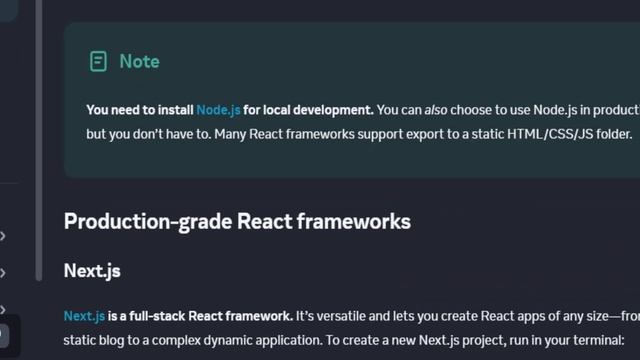Select the highlighted sidebar item above the divider
Screen dimensions: 640x360
8,10
